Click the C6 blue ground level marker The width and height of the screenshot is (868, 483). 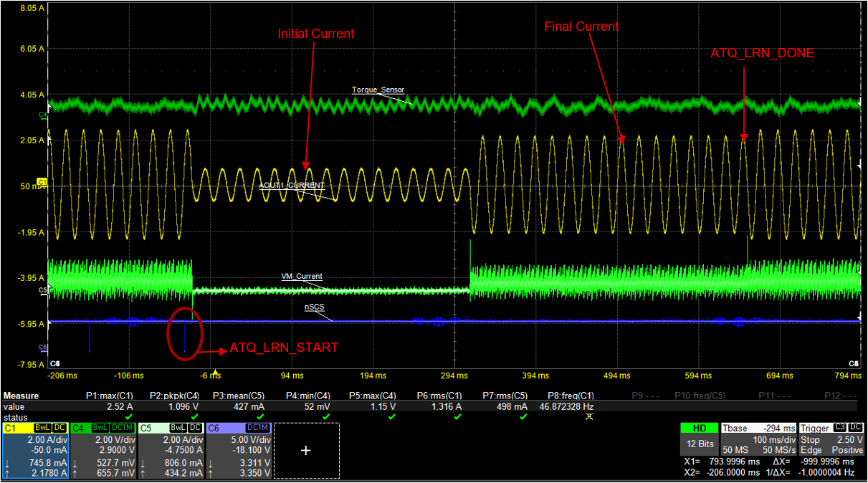42,347
